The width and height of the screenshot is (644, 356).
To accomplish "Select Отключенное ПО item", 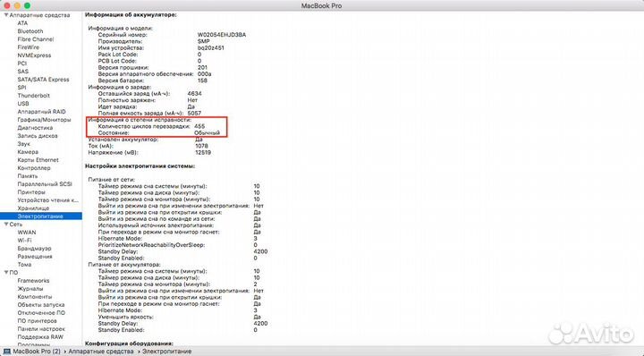I will (41, 313).
